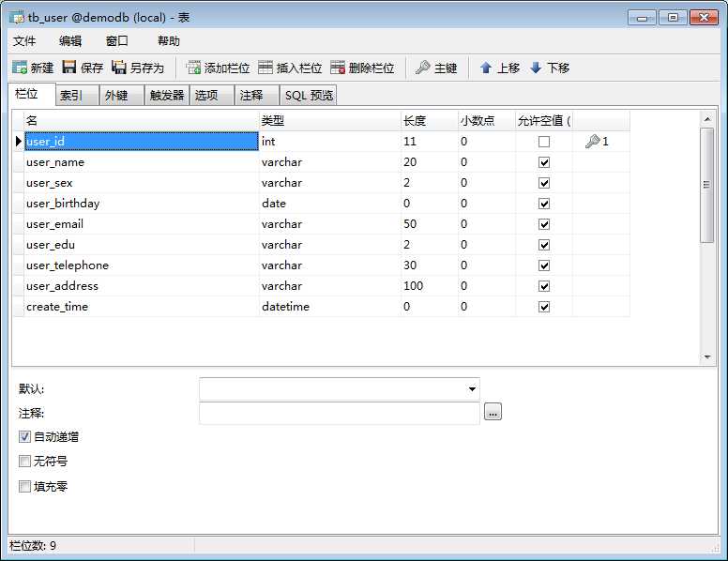
Task: Open the 编辑 menu
Action: (x=70, y=41)
